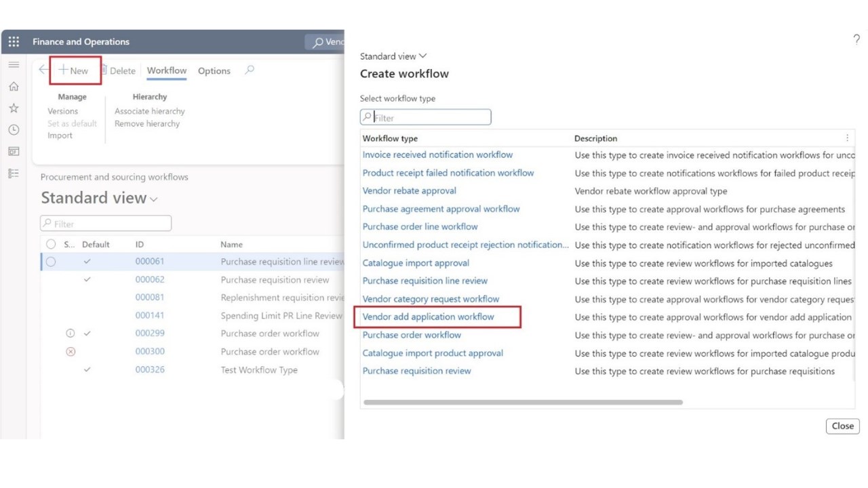Click the Workflow type column header
The image size is (868, 488).
pos(390,138)
